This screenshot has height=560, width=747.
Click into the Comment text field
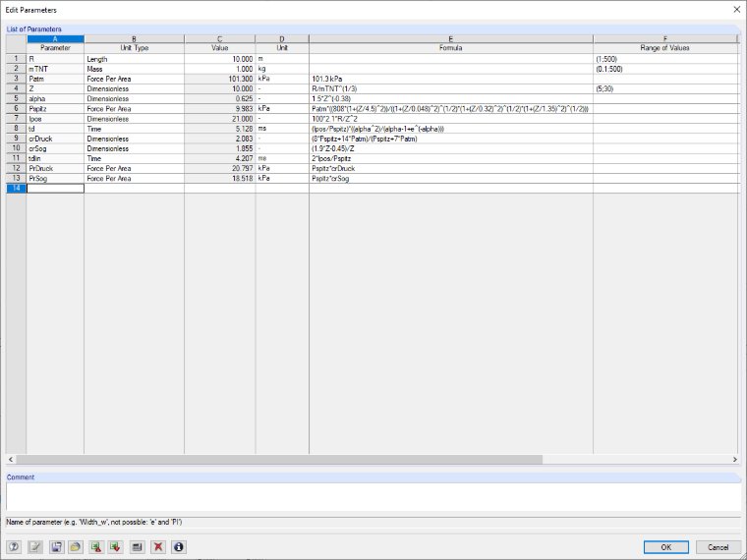pyautogui.click(x=373, y=497)
